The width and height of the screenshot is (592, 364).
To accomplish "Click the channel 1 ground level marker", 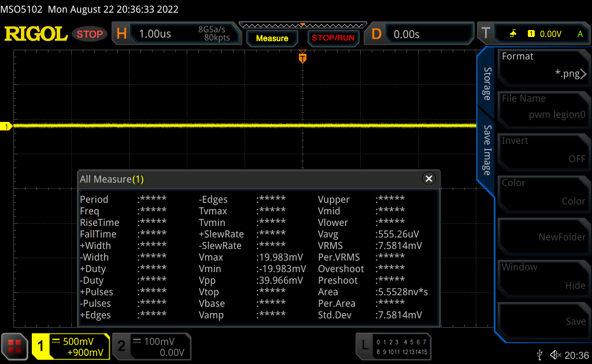I will 6,127.
